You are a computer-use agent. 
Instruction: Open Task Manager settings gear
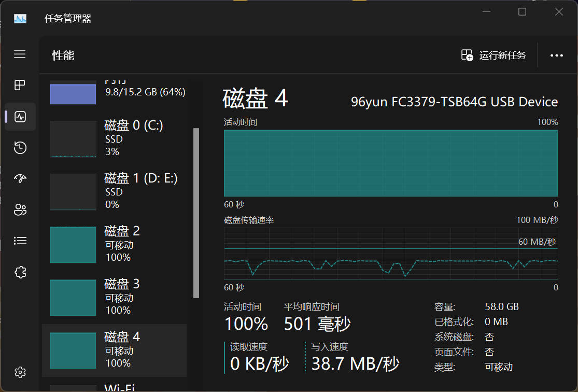click(20, 372)
